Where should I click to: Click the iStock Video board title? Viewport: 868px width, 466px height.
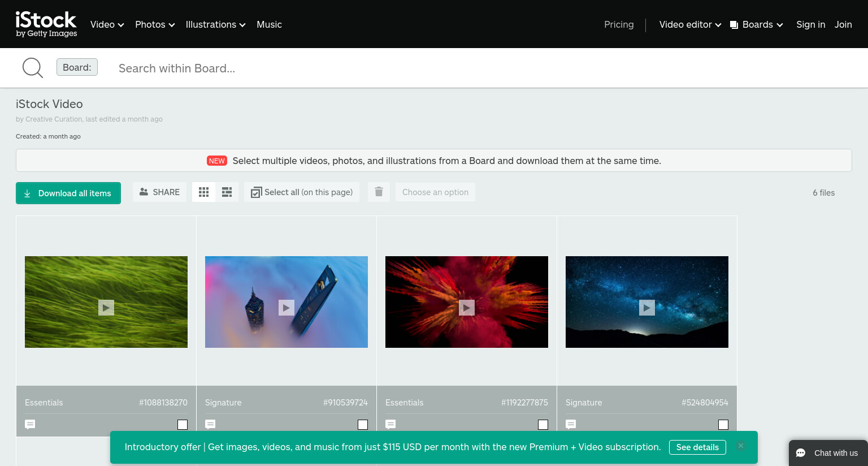pos(49,104)
